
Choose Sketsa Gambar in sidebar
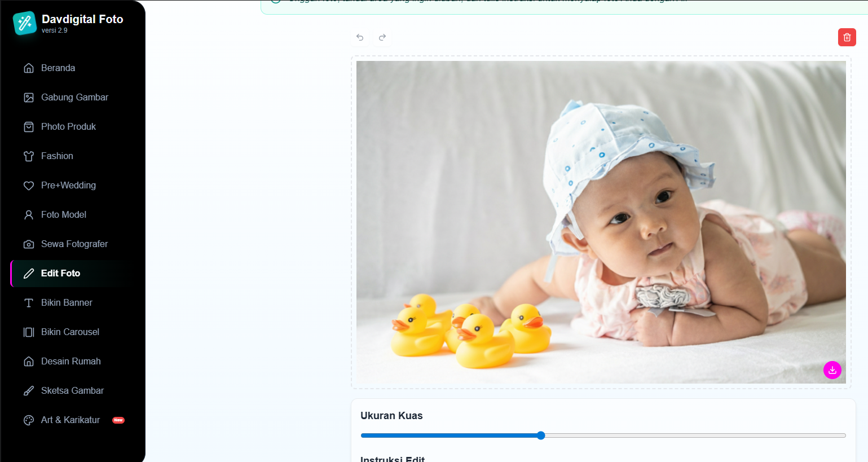pos(72,391)
